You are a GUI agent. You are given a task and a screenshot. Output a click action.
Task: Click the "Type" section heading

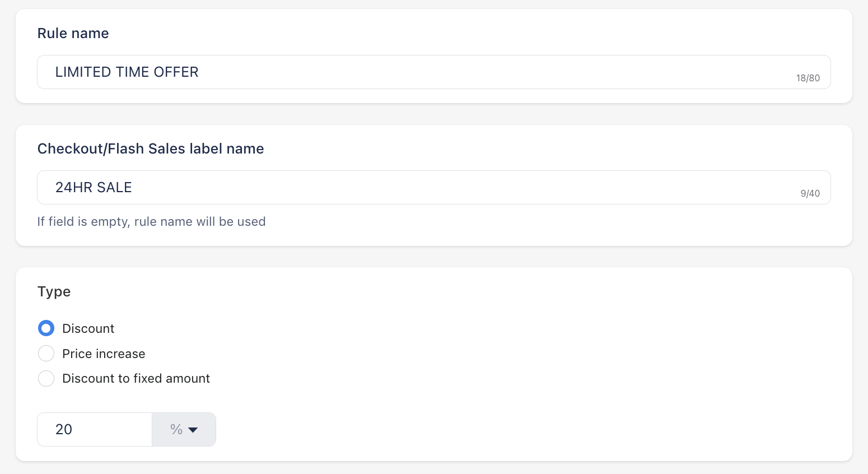pos(54,292)
